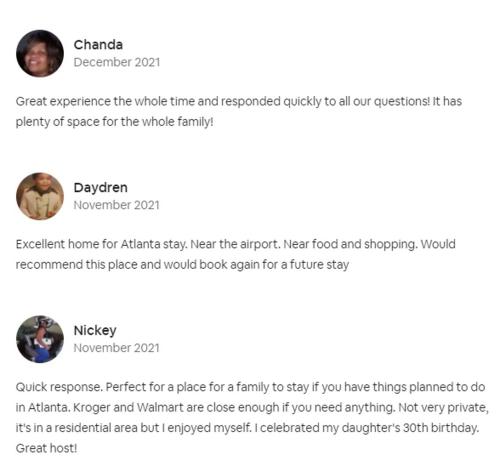
Task: Select November 2021 date under Daydren
Action: [x=116, y=205]
